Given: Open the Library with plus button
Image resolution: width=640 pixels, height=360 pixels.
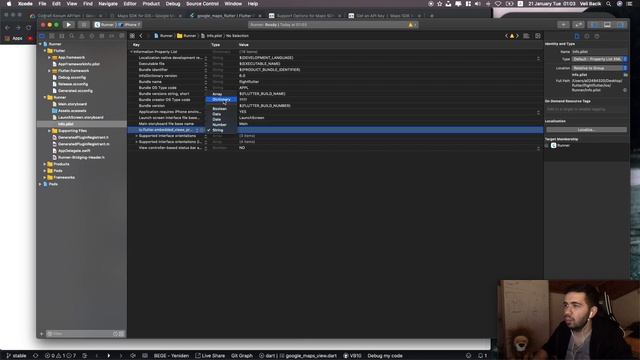Looking at the screenshot, I should [564, 24].
